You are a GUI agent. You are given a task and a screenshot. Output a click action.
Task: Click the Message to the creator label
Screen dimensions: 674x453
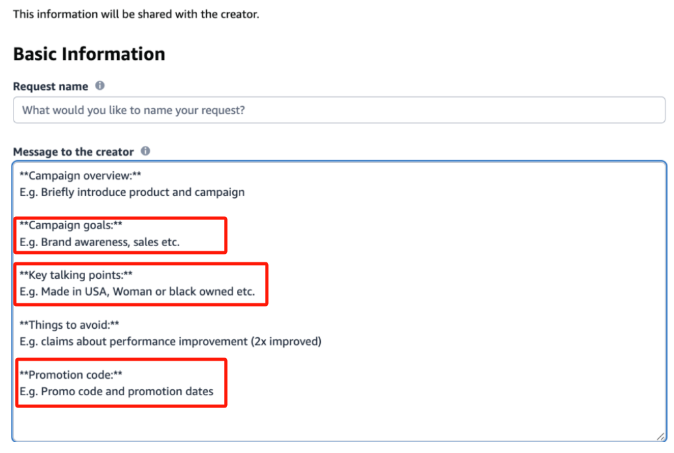73,152
